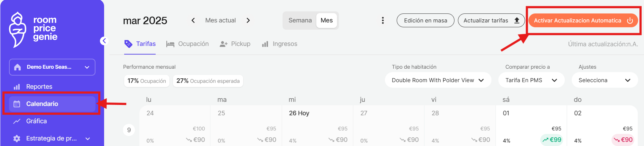Switch to the Pickup tab

coord(235,44)
